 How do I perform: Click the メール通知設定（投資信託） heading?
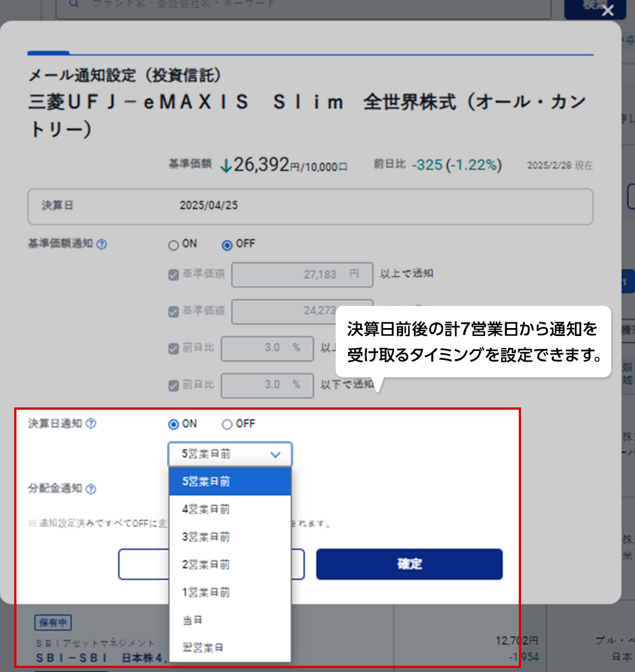pyautogui.click(x=125, y=75)
